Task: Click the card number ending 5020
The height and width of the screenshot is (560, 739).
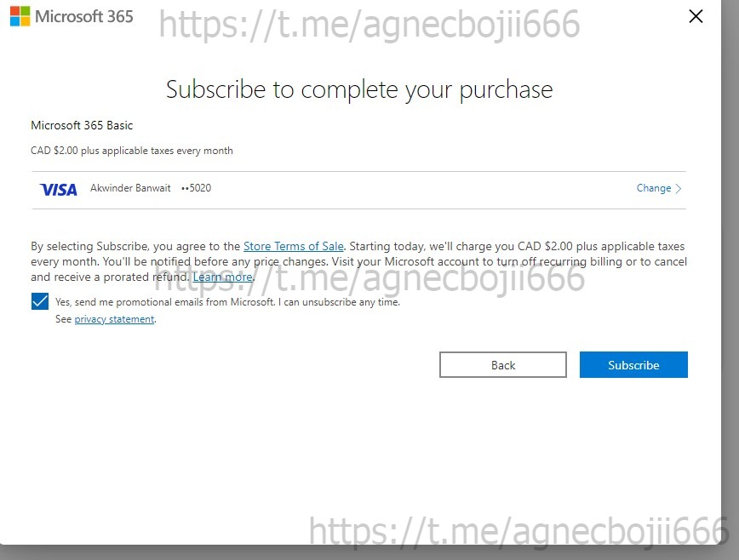Action: coord(196,188)
